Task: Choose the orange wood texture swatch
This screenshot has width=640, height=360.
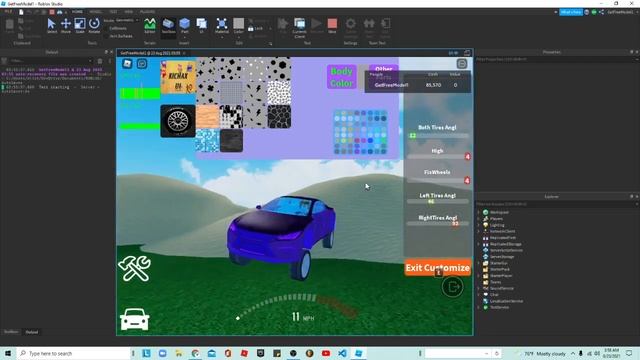Action: click(x=207, y=117)
